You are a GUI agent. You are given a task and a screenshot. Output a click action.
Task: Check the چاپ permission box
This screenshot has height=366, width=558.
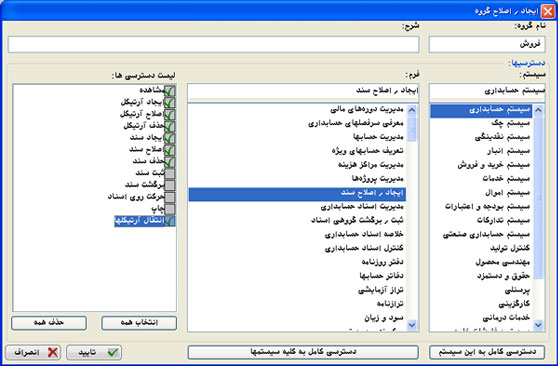click(x=170, y=209)
